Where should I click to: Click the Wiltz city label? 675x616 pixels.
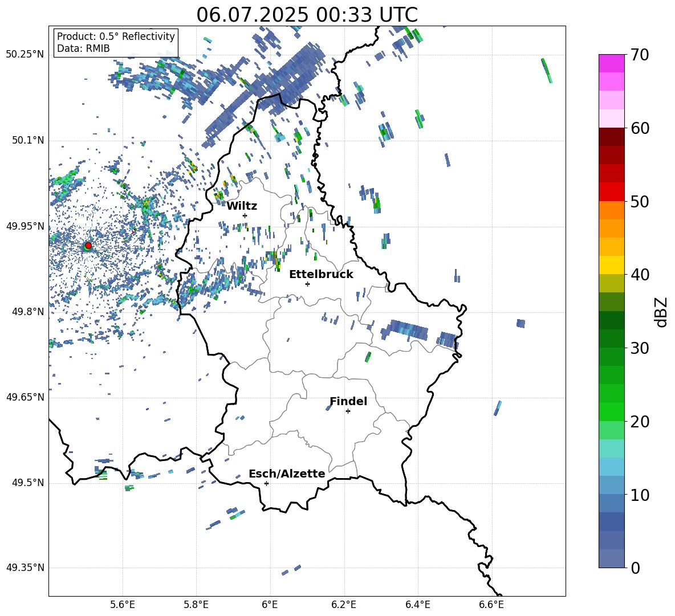pos(242,206)
